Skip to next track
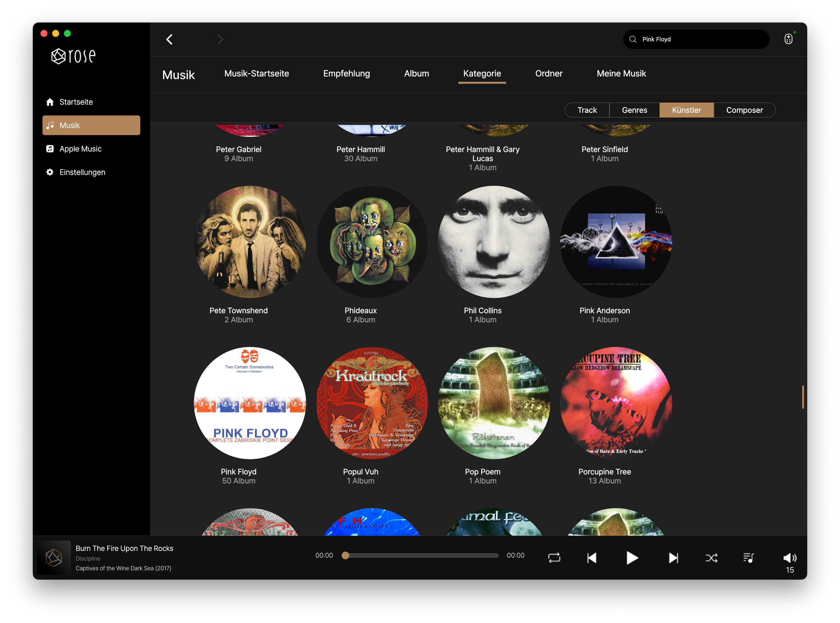The height and width of the screenshot is (623, 840). pyautogui.click(x=673, y=558)
